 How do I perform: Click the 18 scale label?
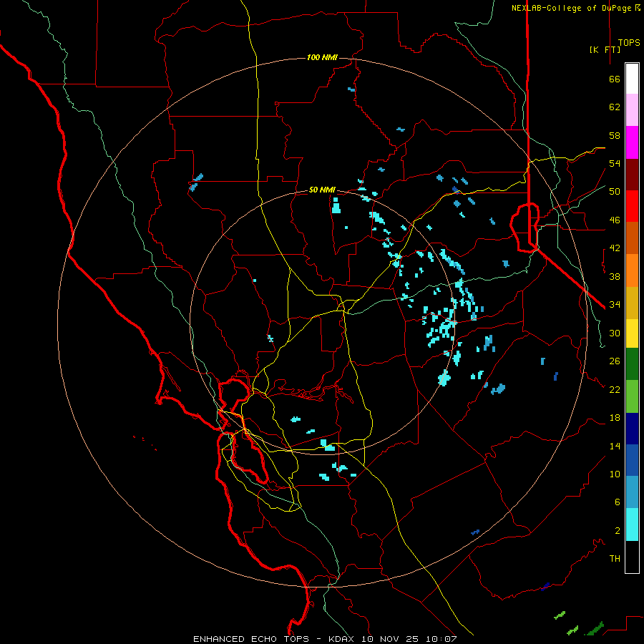[x=615, y=418]
